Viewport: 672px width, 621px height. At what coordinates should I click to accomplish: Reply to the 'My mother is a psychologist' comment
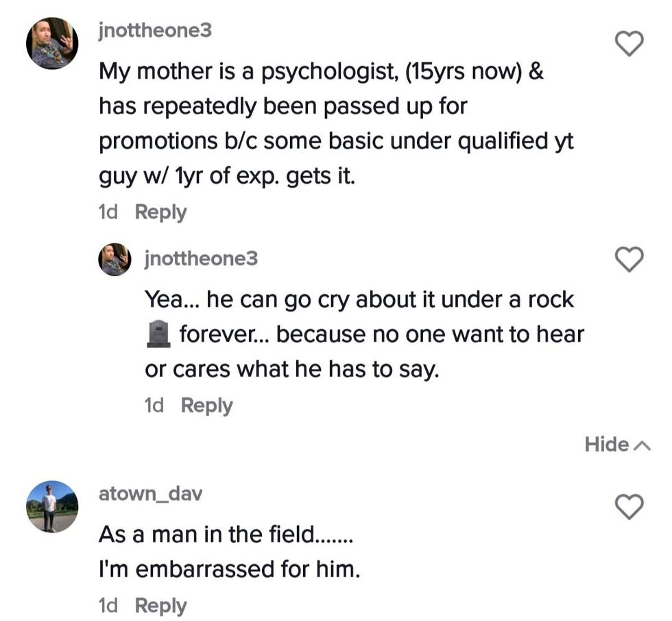(x=160, y=212)
